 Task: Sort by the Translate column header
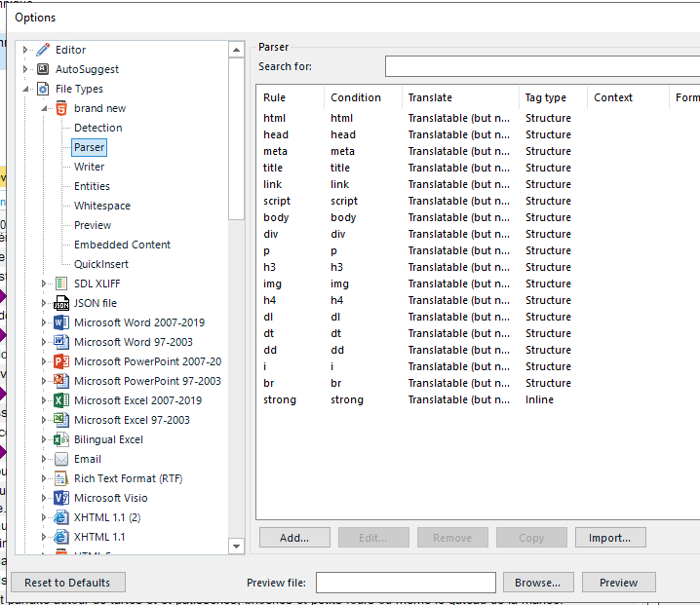click(460, 97)
